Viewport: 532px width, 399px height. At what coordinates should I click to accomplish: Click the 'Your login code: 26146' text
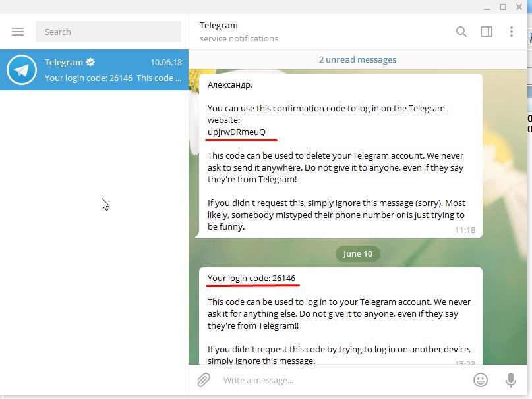[x=251, y=278]
